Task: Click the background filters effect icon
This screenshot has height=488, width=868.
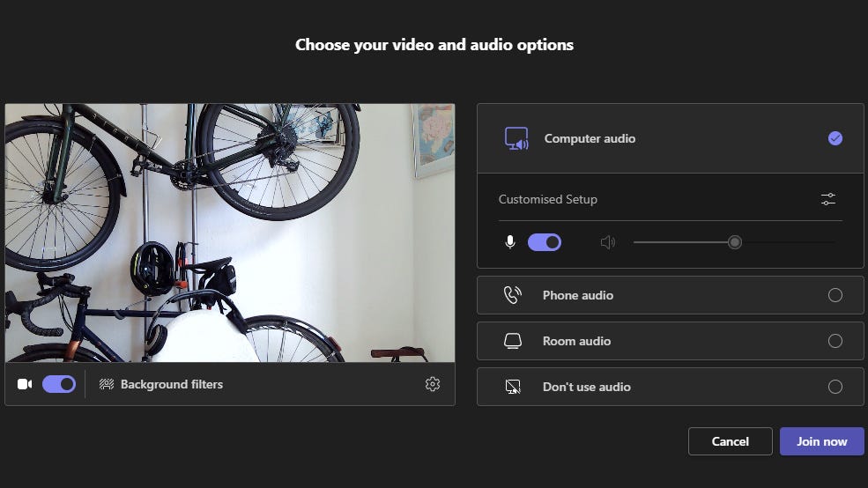Action: [107, 384]
